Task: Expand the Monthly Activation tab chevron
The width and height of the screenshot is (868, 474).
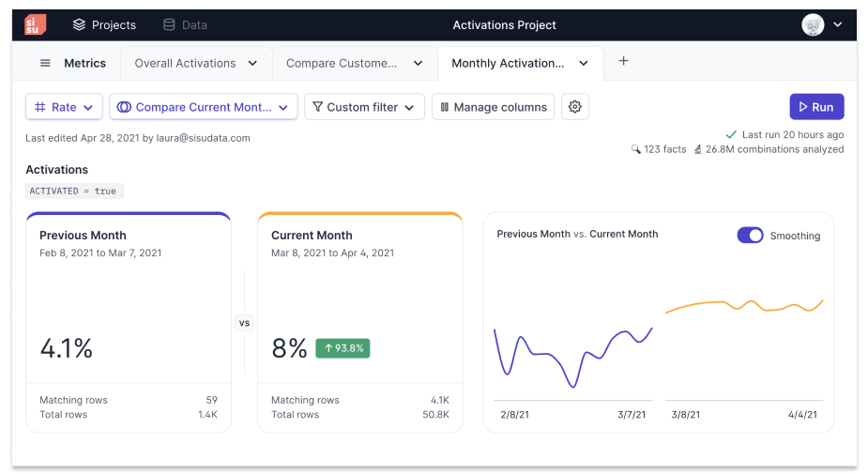Action: click(584, 64)
